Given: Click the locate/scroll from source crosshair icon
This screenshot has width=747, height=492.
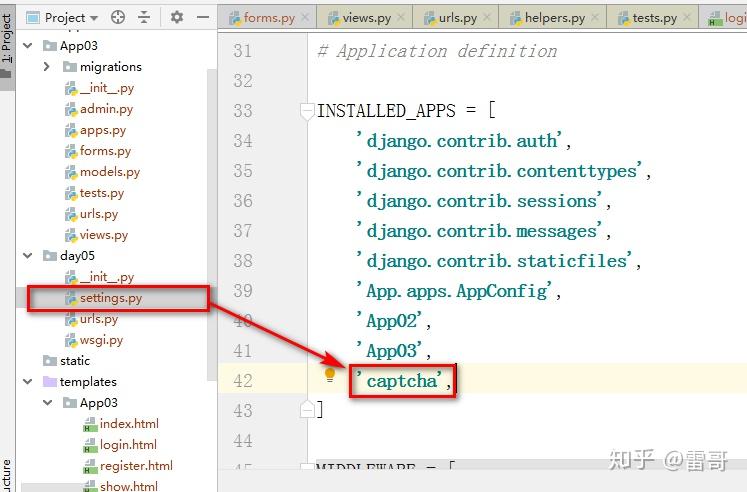Looking at the screenshot, I should (x=118, y=18).
